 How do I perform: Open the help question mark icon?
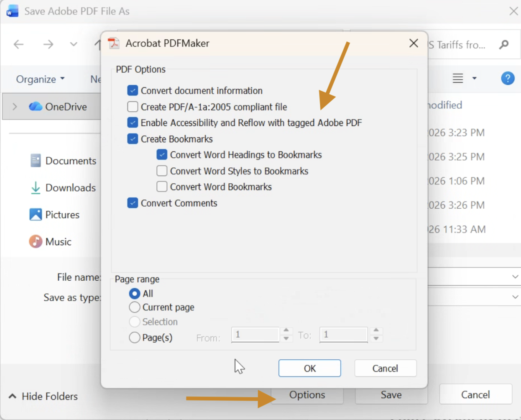pos(508,78)
